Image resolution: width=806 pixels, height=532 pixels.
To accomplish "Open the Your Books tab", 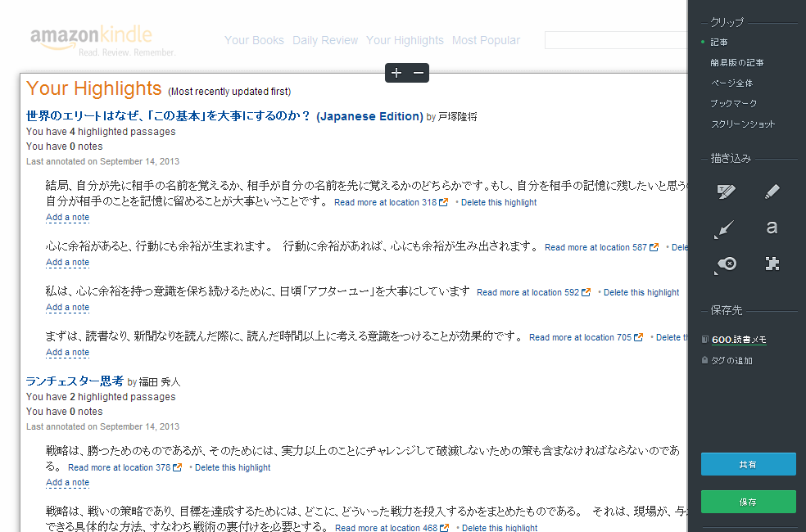I will 254,40.
